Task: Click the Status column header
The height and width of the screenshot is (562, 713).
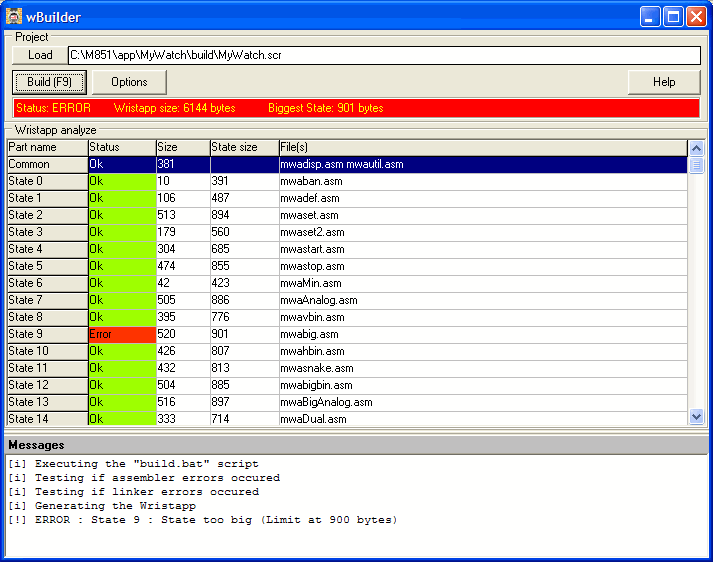Action: pyautogui.click(x=121, y=147)
